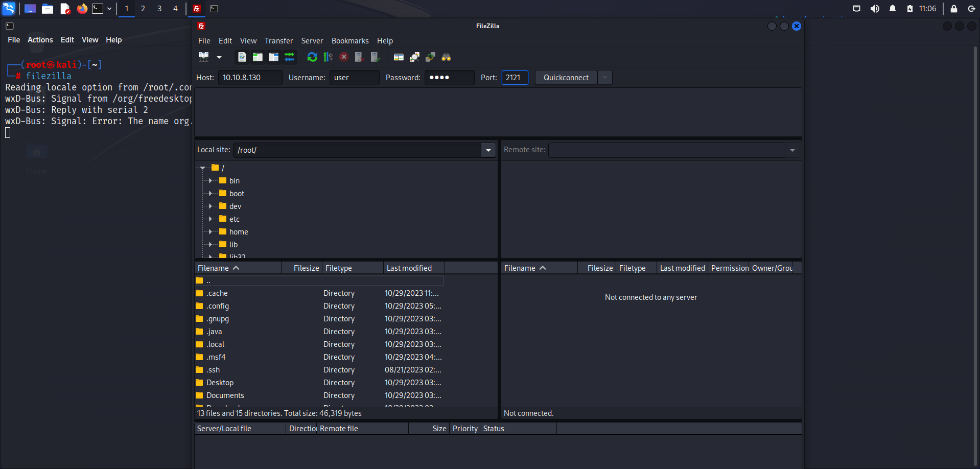This screenshot has width=980, height=469.
Task: Sort local files by Filesize column
Action: [x=301, y=268]
